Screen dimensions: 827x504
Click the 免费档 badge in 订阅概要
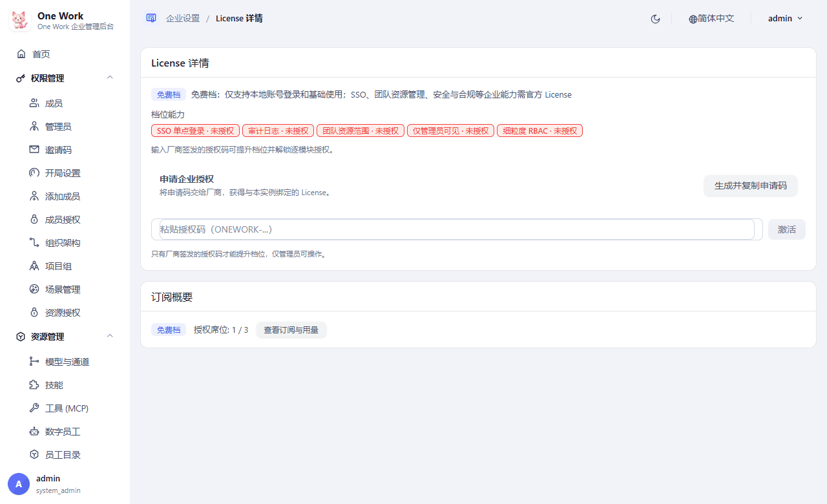169,330
